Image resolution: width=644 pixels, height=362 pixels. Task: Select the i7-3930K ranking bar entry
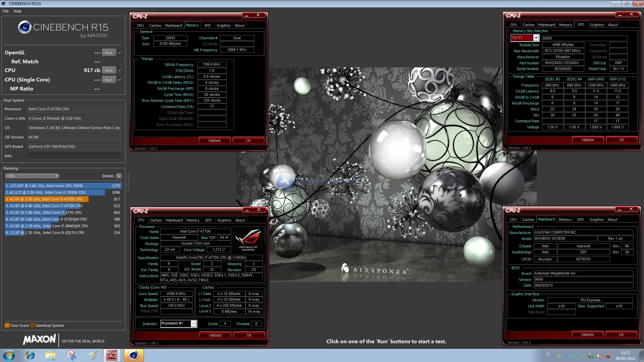[x=55, y=192]
